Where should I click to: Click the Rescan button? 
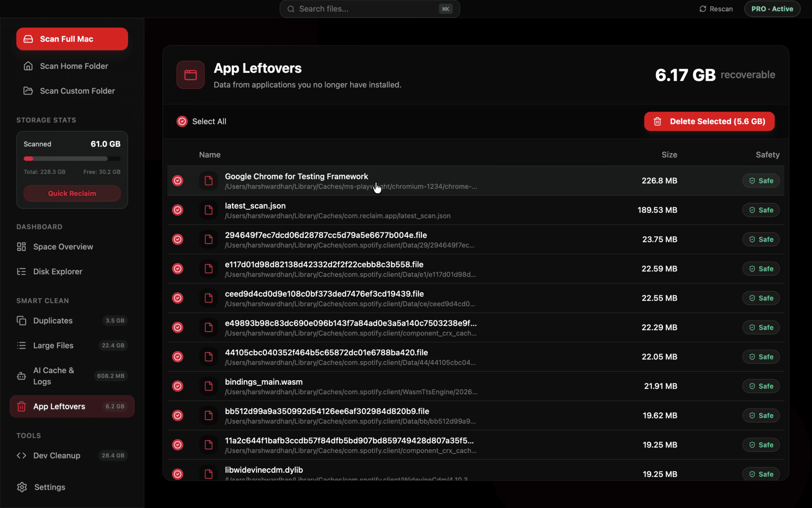(716, 9)
